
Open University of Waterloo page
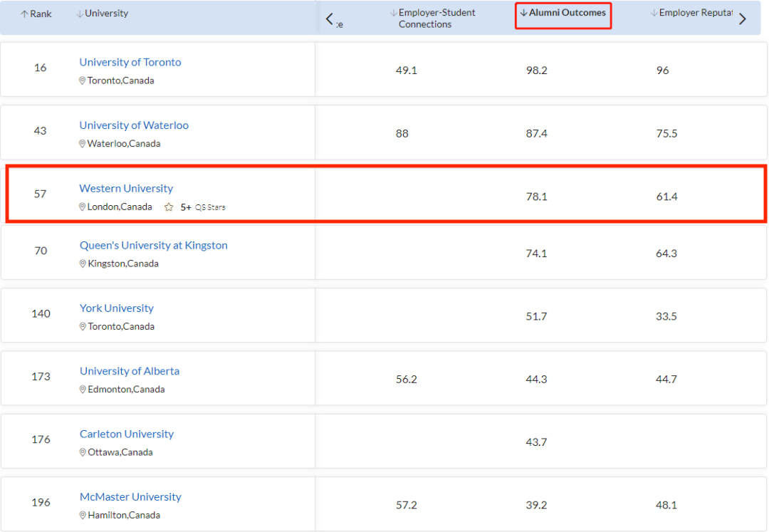(134, 125)
